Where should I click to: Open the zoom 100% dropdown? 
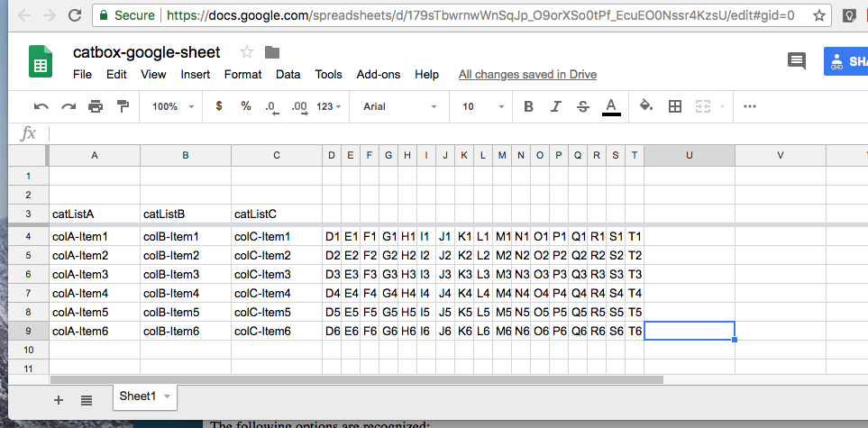coord(173,106)
